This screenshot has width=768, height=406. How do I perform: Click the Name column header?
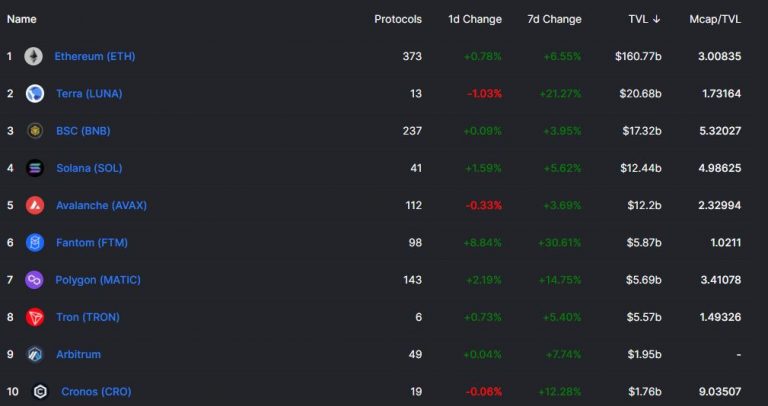(x=21, y=19)
